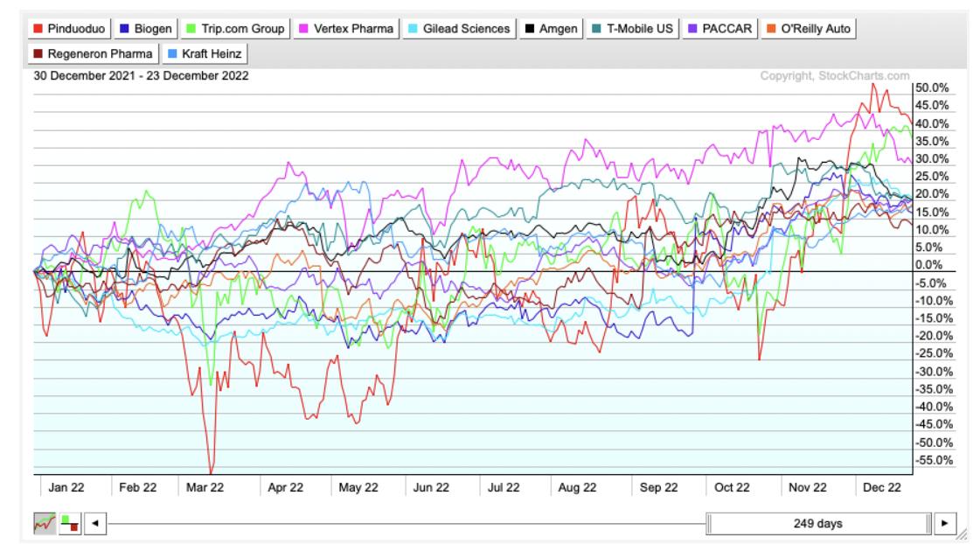Screen dimensions: 980x544
Task: Click the Jun 22 axis label
Action: (x=431, y=488)
